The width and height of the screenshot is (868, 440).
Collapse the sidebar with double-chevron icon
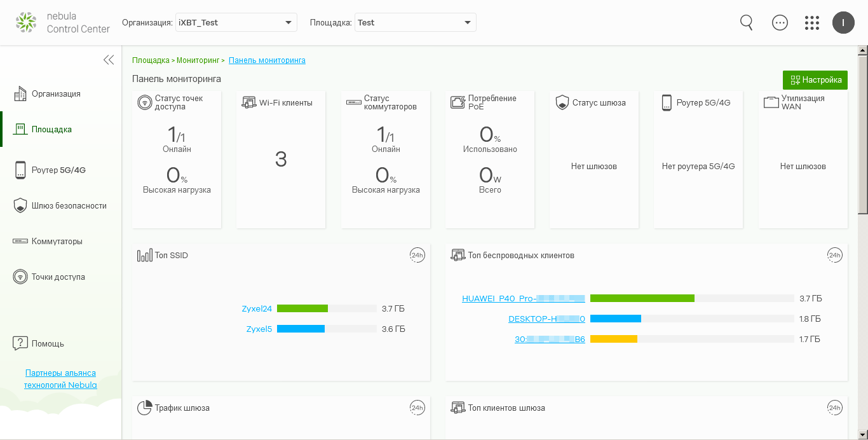pos(109,60)
